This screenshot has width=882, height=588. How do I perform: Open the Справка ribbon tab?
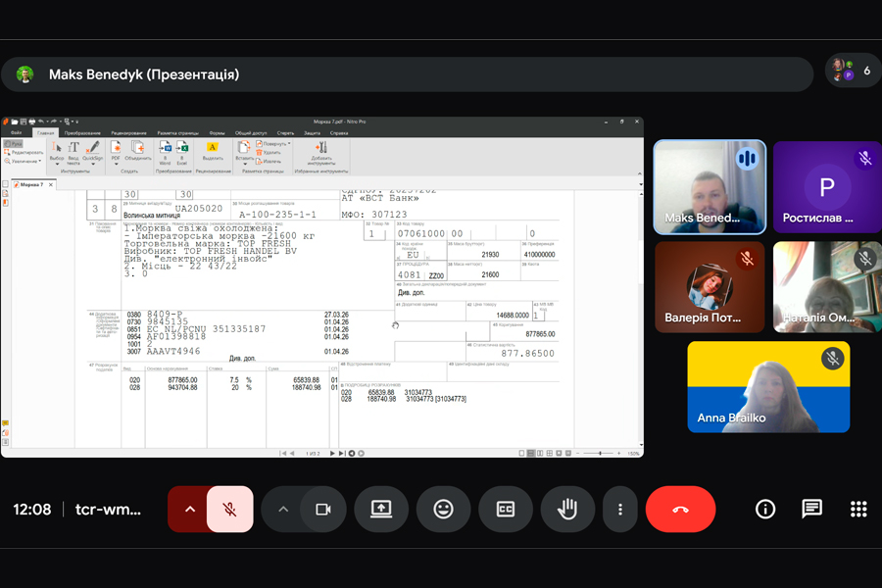pos(339,133)
